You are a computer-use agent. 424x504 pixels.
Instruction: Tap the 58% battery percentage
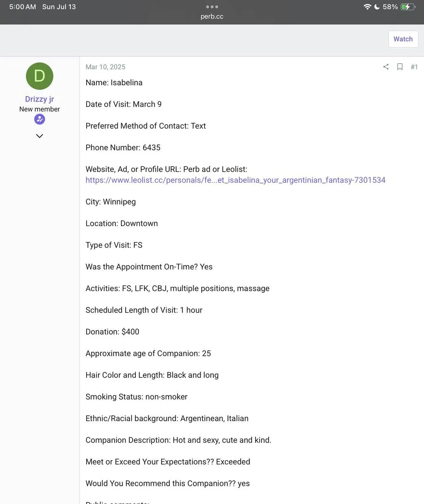(x=390, y=7)
